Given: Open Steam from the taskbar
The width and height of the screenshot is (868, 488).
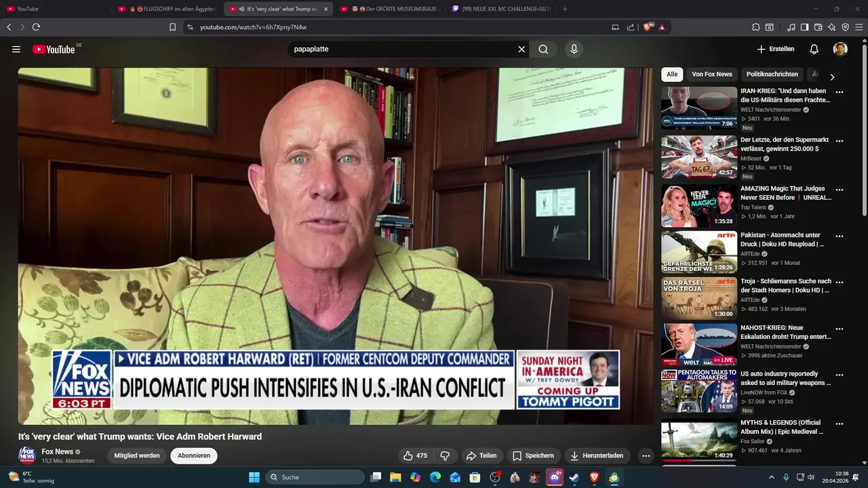Looking at the screenshot, I should pos(574,477).
